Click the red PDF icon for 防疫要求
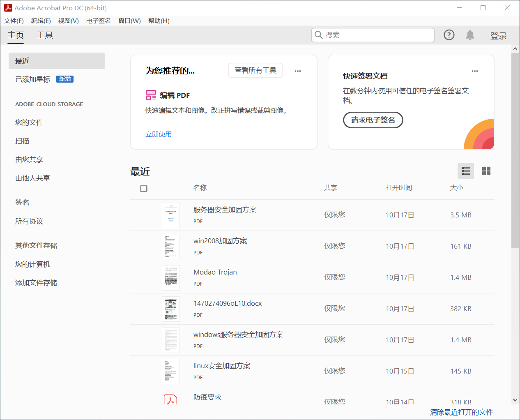 click(x=170, y=399)
